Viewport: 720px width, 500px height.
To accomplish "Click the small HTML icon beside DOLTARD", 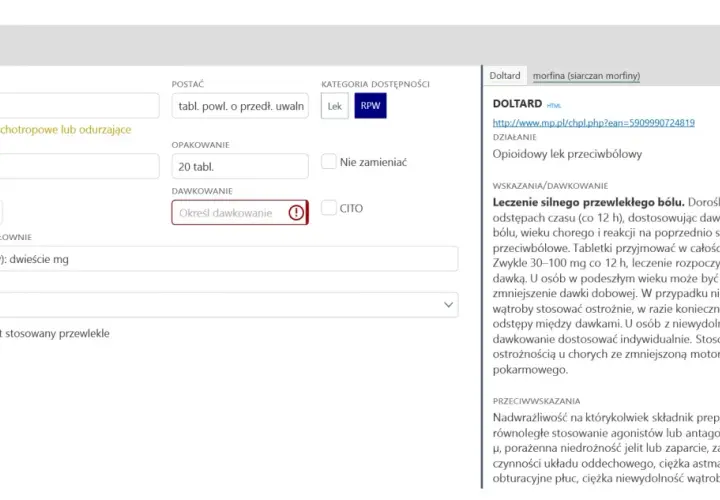I will point(554,106).
